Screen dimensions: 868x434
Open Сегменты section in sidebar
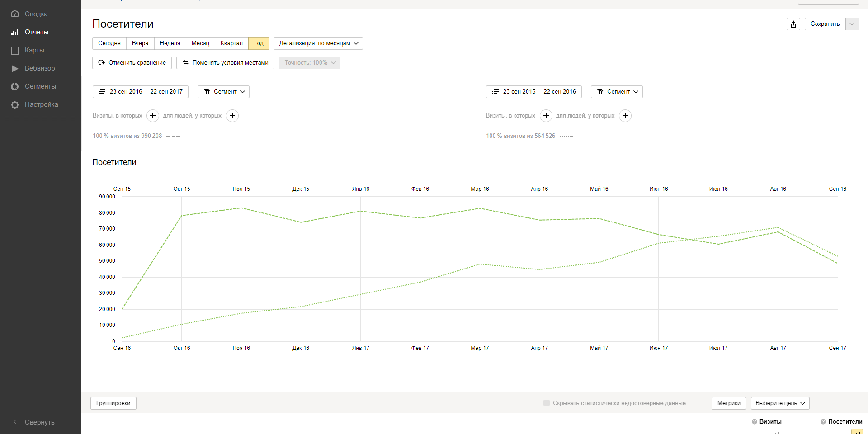(15, 86)
